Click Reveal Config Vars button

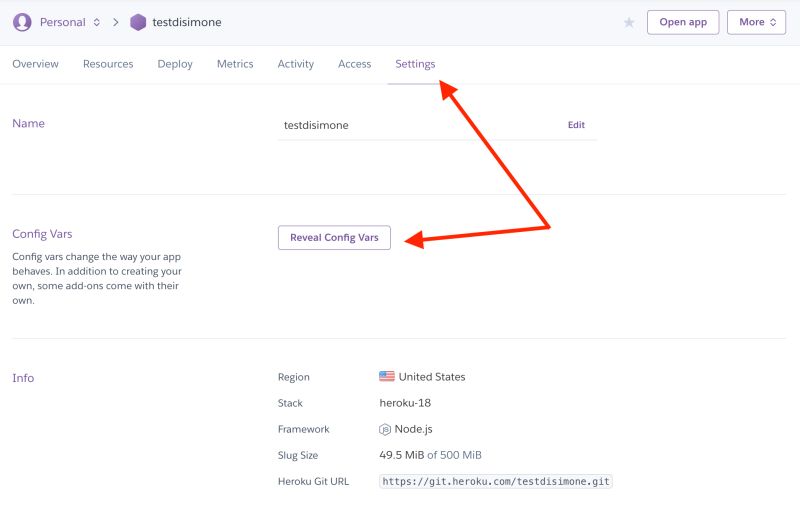click(x=334, y=238)
